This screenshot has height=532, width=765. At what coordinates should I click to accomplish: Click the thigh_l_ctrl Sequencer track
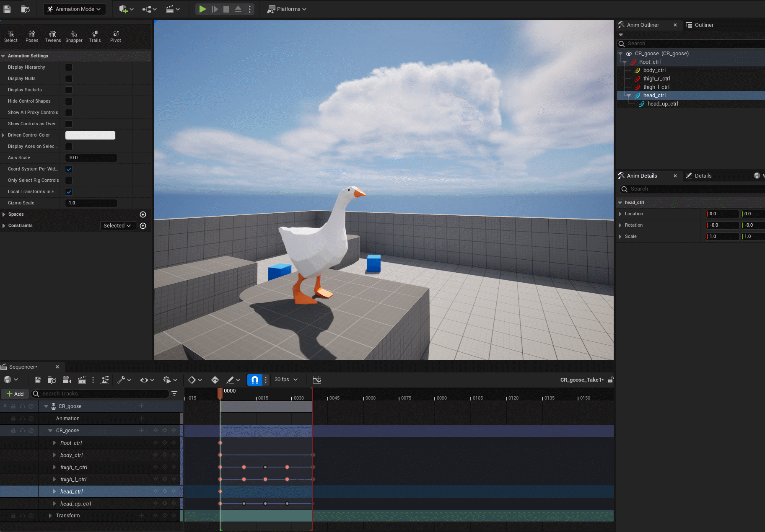point(73,479)
